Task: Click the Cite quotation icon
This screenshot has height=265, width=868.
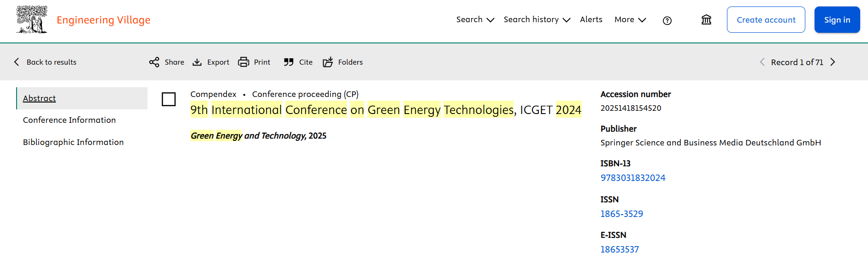Action: click(289, 62)
